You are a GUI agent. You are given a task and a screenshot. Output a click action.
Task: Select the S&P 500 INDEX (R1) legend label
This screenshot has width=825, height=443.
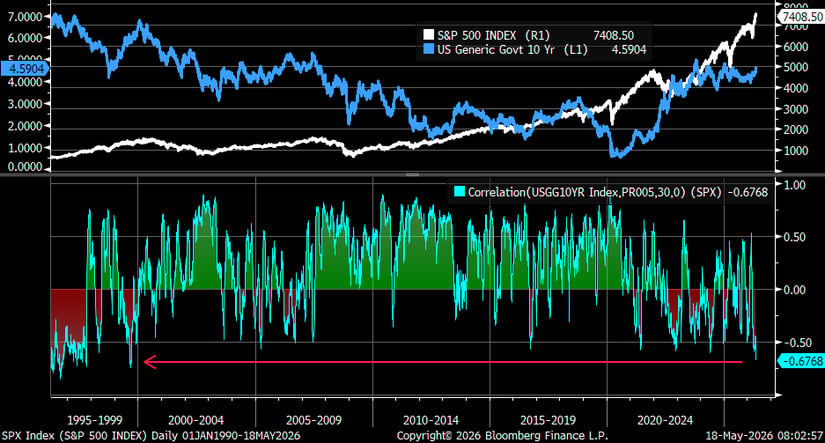pyautogui.click(x=493, y=35)
